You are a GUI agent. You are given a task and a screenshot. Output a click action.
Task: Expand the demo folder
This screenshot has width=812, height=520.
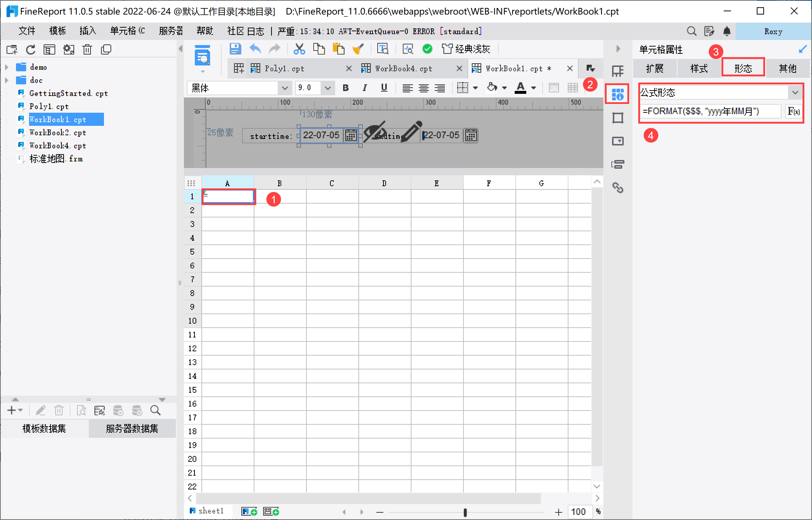coord(7,67)
